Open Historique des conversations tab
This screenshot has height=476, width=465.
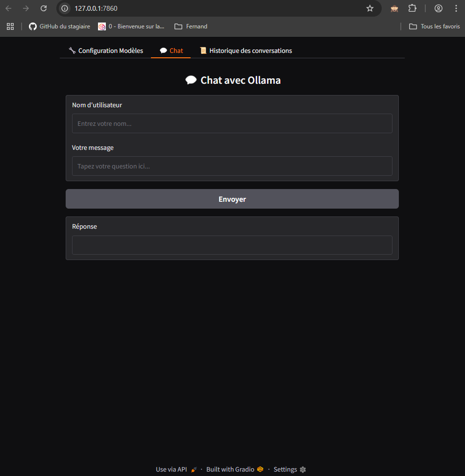tap(245, 50)
